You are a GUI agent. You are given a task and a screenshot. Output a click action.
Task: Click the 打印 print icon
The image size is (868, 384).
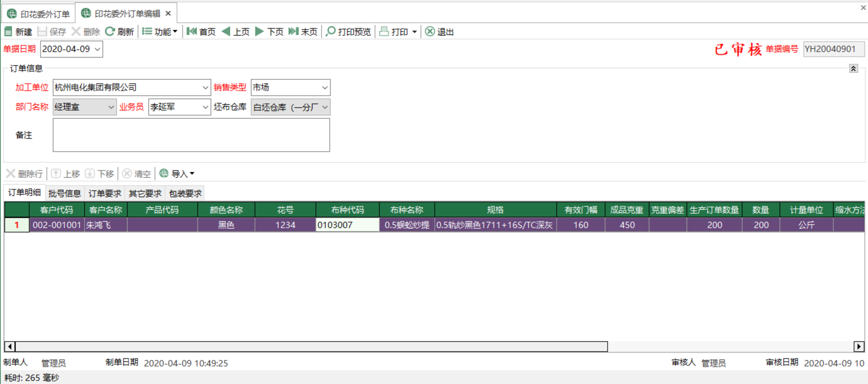(384, 31)
